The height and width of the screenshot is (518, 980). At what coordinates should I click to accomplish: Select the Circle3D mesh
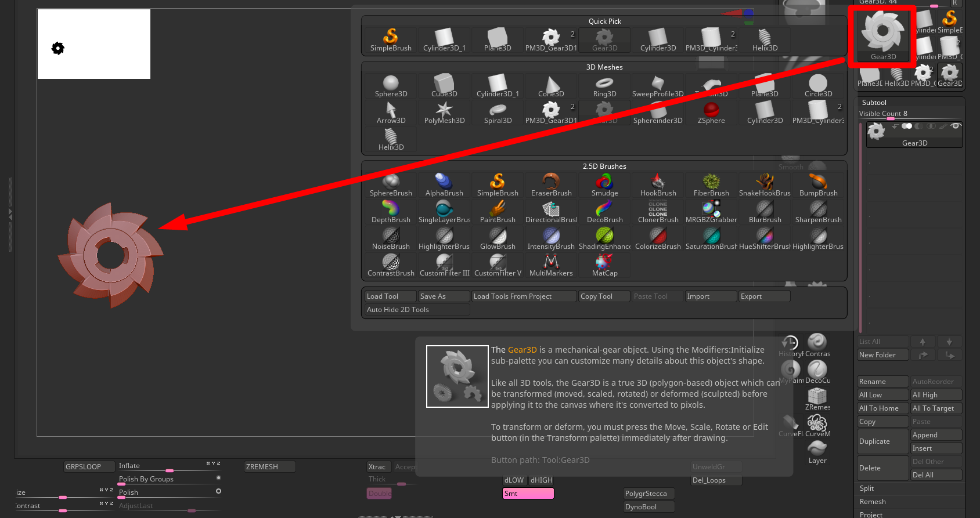point(818,86)
